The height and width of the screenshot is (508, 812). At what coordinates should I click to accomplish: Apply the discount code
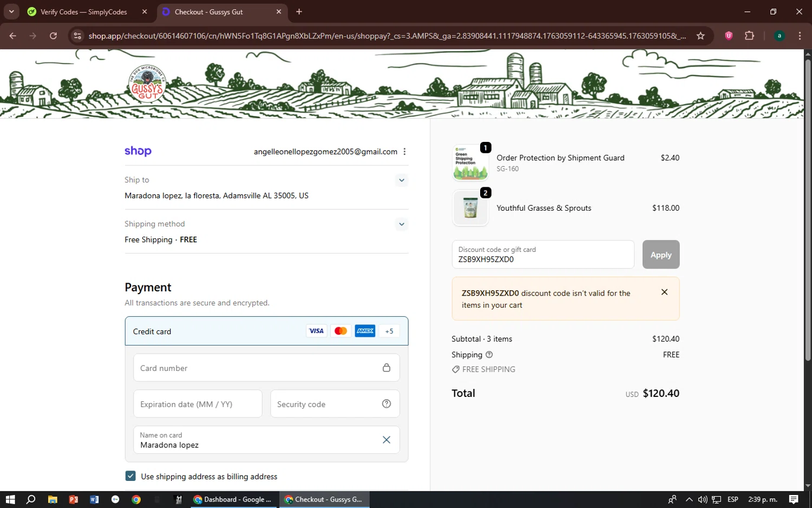coord(661,255)
